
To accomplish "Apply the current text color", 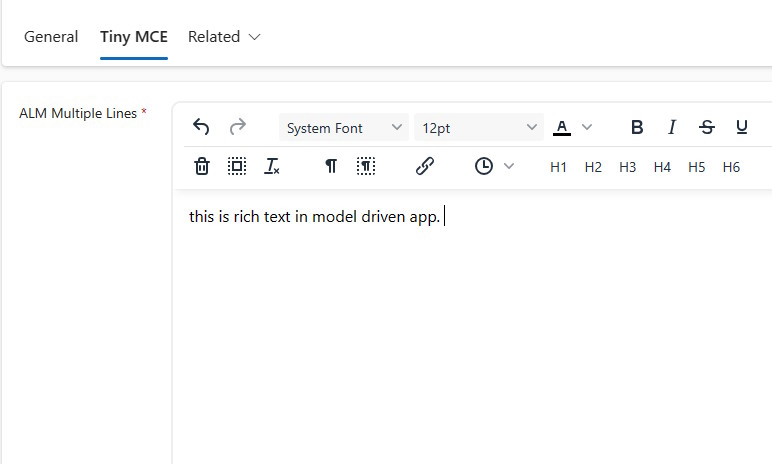I will pos(562,128).
